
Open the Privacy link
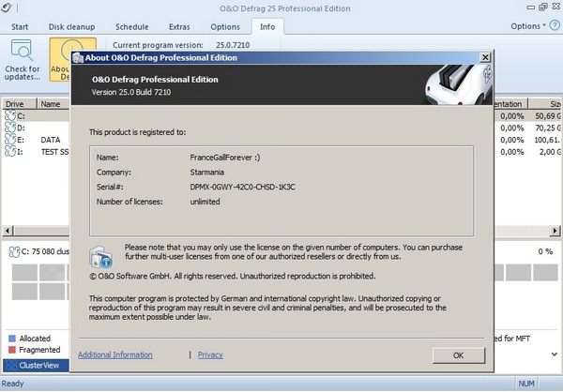coord(210,354)
